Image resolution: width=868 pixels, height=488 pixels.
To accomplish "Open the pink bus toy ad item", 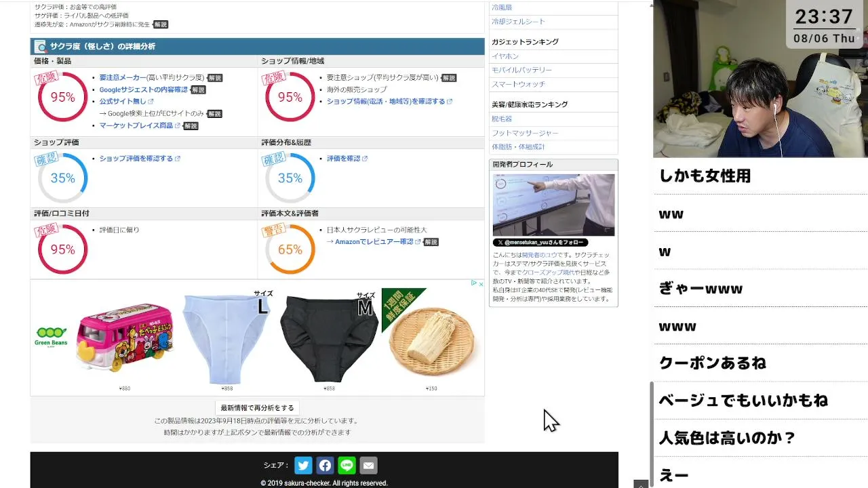I will (x=125, y=337).
